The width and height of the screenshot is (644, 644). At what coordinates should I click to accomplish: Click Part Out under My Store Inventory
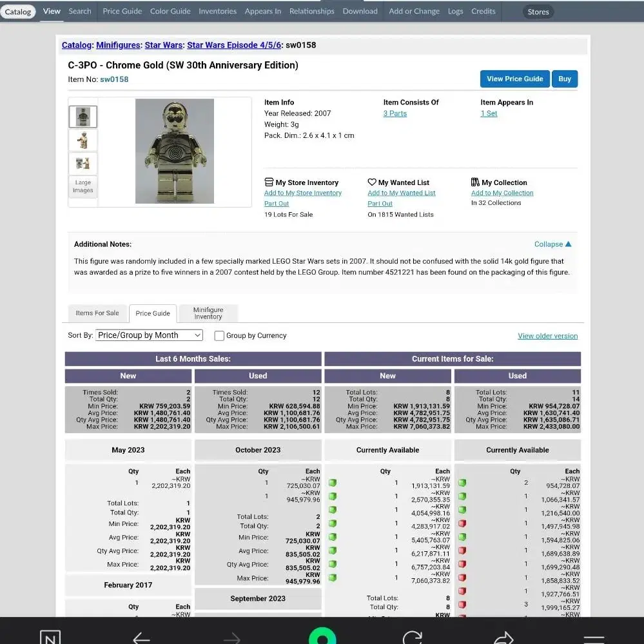(x=277, y=203)
